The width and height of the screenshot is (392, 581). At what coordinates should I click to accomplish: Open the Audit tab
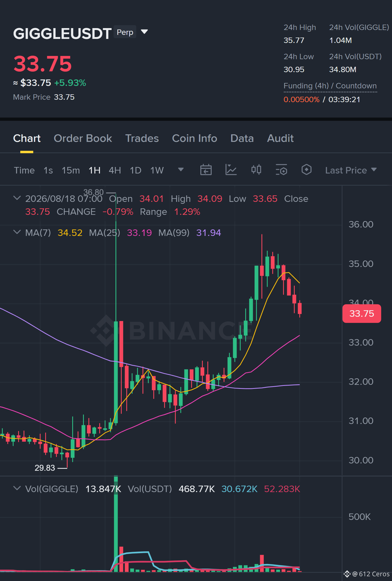pos(280,138)
